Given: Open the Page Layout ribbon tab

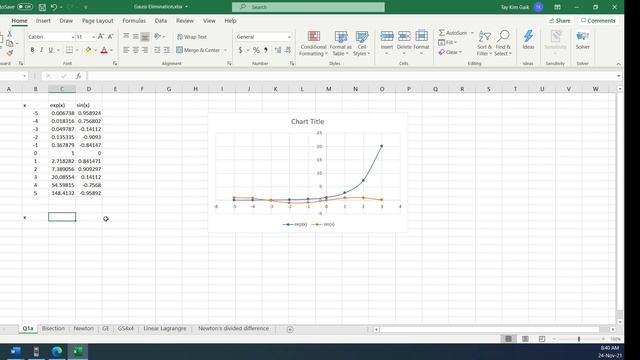Looking at the screenshot, I should click(x=98, y=21).
